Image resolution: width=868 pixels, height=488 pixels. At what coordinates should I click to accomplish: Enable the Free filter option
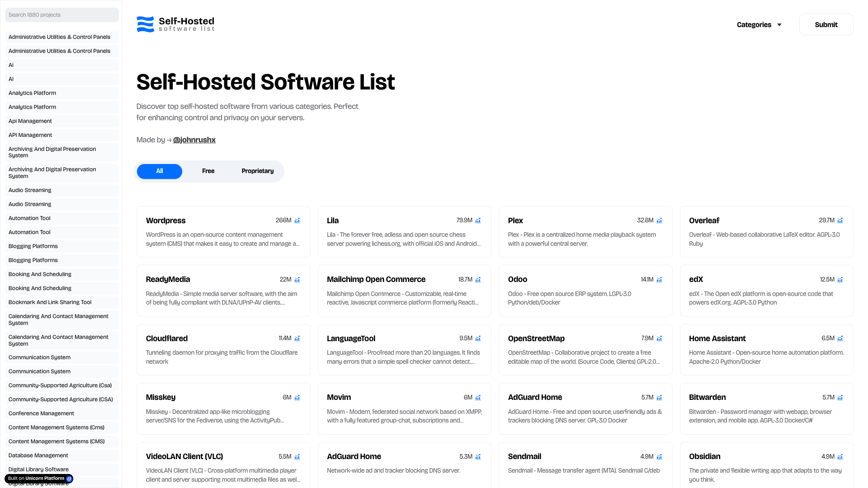pyautogui.click(x=208, y=171)
